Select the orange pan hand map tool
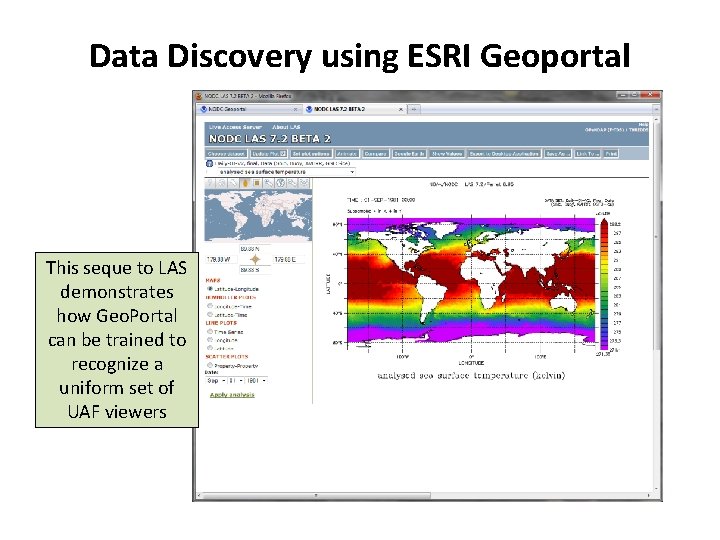The height and width of the screenshot is (540, 720). (245, 183)
